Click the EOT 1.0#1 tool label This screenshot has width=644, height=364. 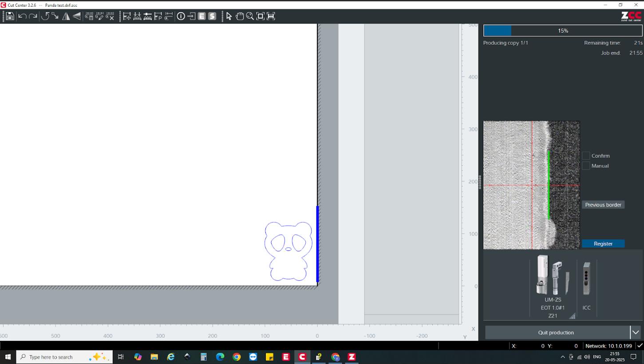coord(553,308)
